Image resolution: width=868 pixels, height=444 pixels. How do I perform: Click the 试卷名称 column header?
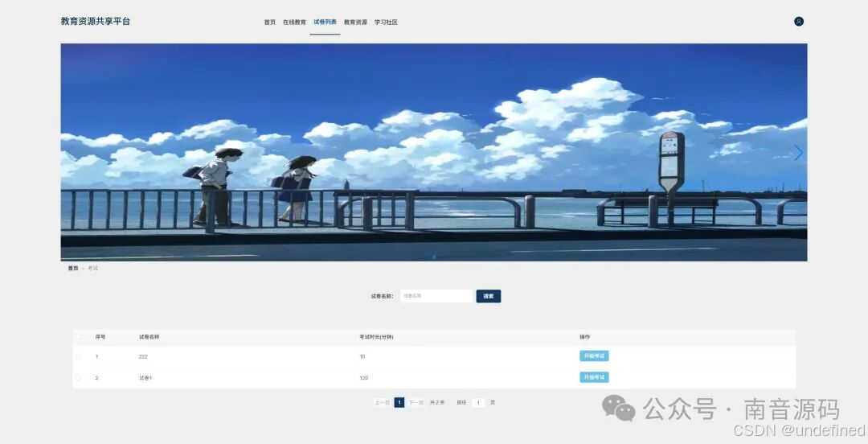coord(149,337)
